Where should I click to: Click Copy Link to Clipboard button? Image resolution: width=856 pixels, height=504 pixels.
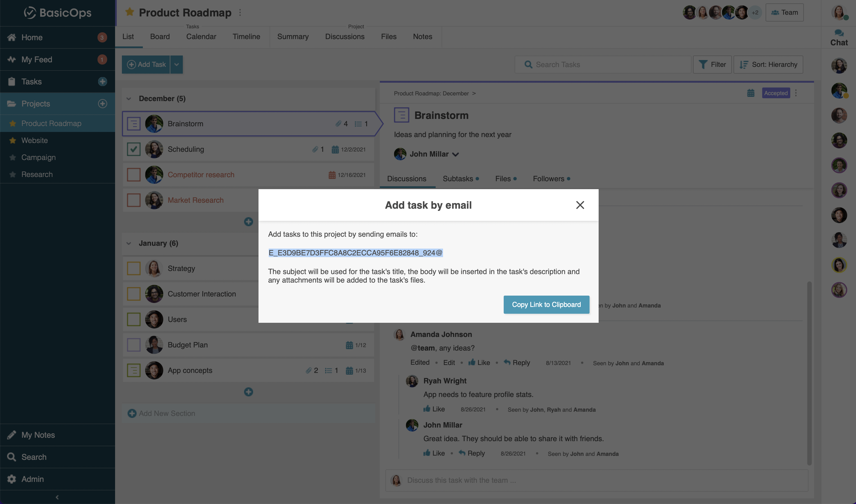point(546,305)
